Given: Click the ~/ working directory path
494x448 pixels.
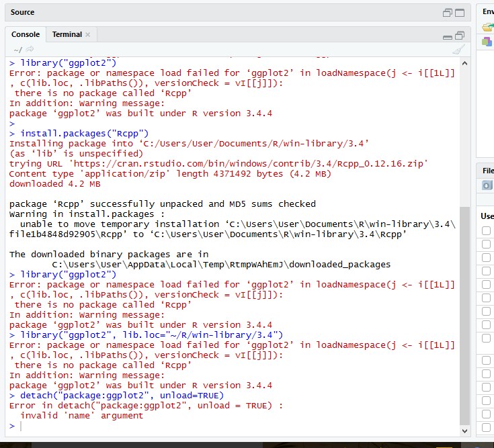Looking at the screenshot, I should tap(18, 50).
